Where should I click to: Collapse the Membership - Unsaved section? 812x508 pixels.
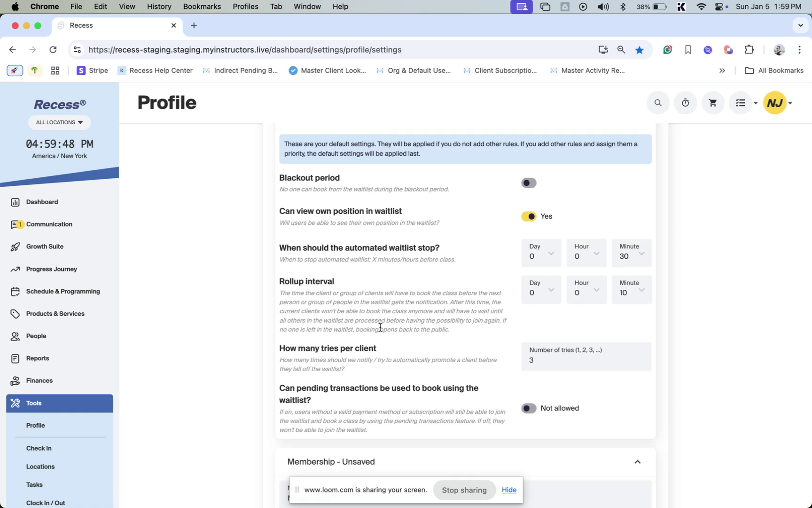[637, 462]
